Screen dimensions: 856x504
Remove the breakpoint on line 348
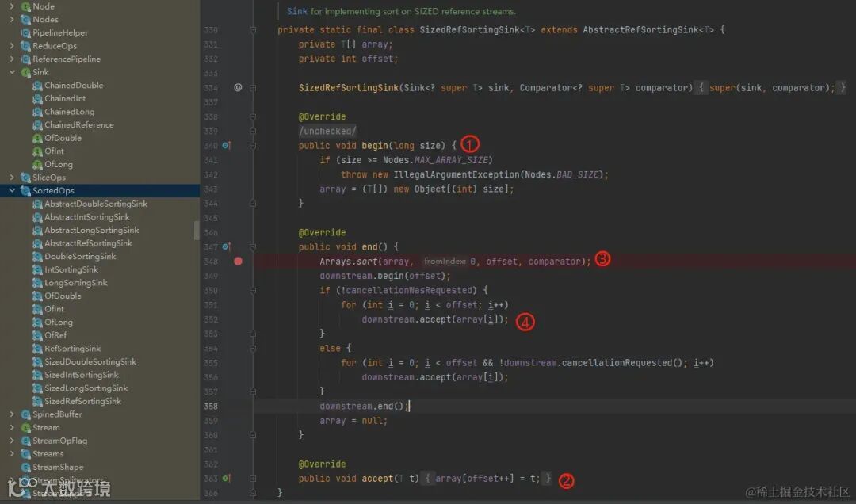point(238,262)
